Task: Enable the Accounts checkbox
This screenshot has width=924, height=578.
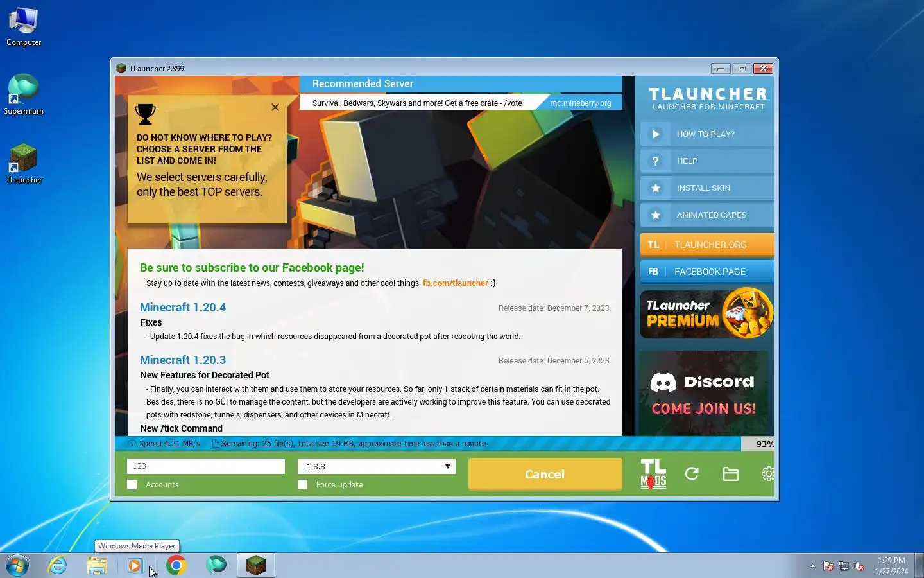Action: click(x=132, y=485)
